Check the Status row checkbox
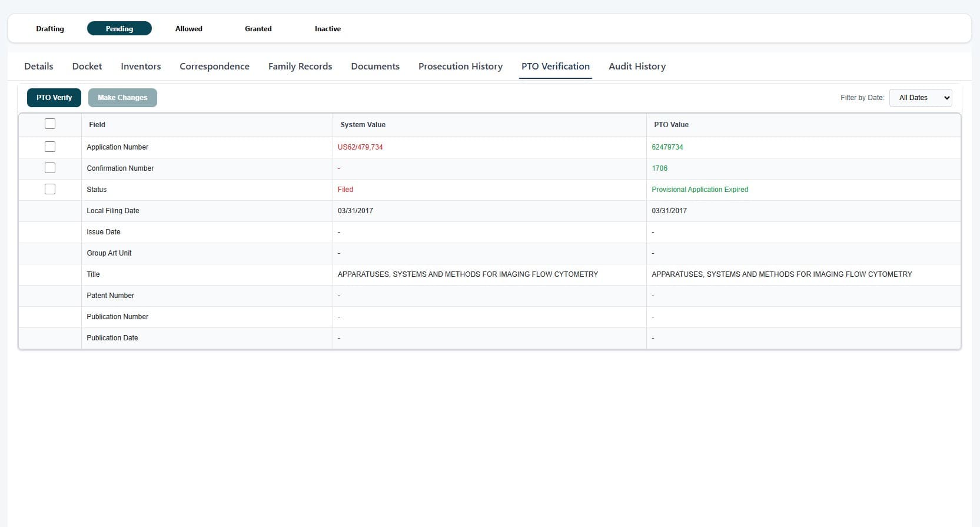980x527 pixels. point(50,189)
